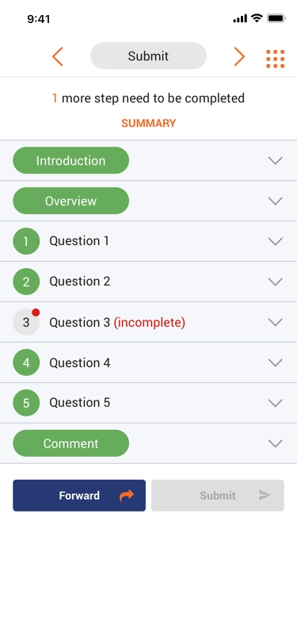Tap the orange back arrow icon

[x=58, y=56]
